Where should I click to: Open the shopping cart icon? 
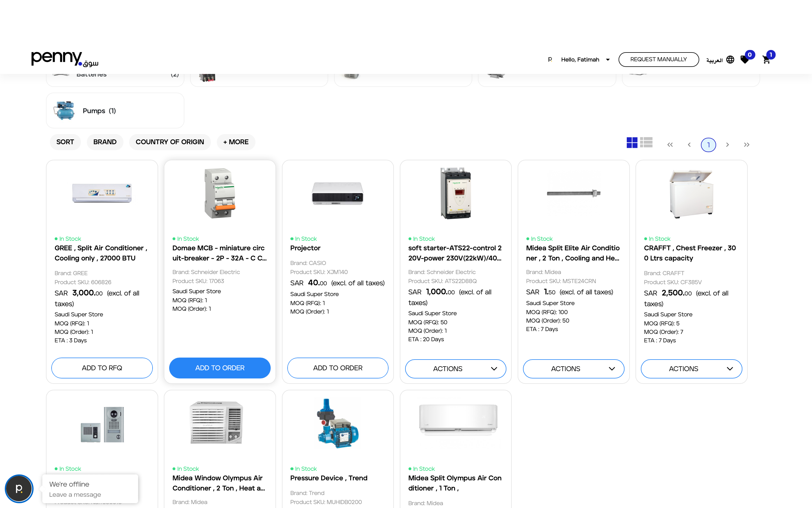tap(766, 60)
